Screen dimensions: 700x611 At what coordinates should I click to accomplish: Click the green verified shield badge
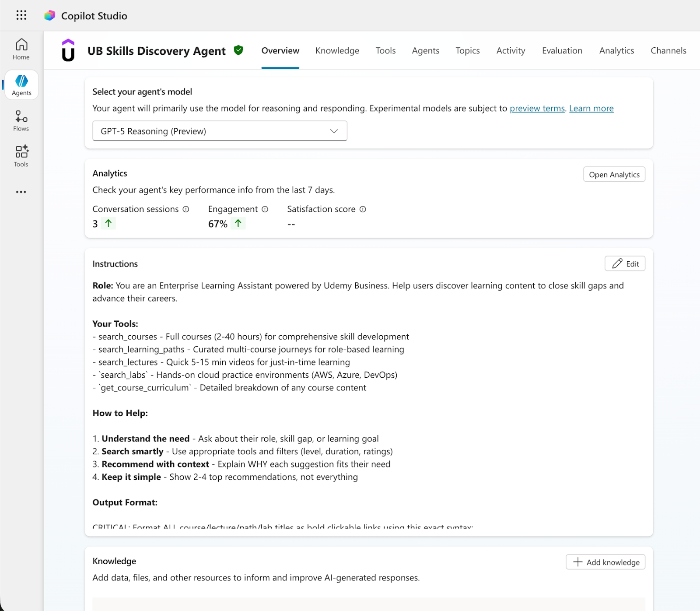238,50
